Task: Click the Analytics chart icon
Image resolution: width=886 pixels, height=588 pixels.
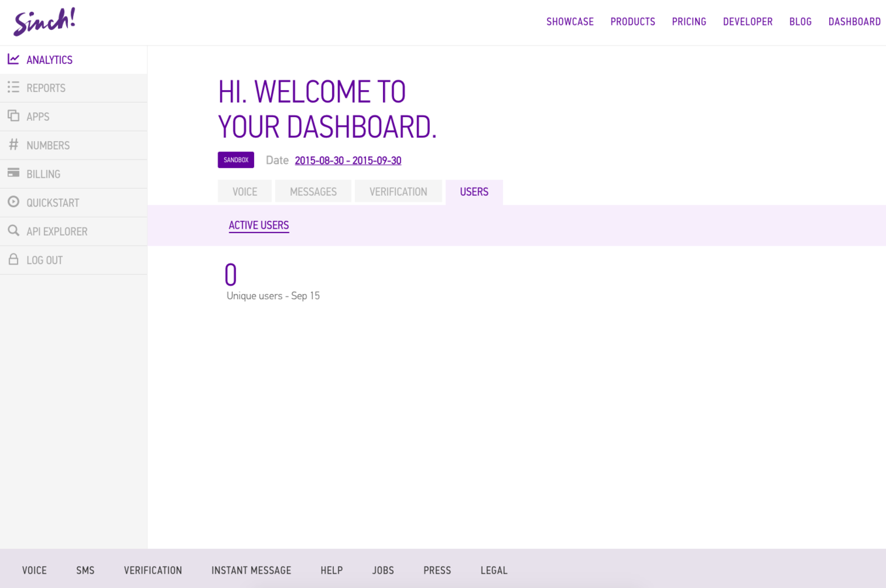Action: (x=13, y=59)
